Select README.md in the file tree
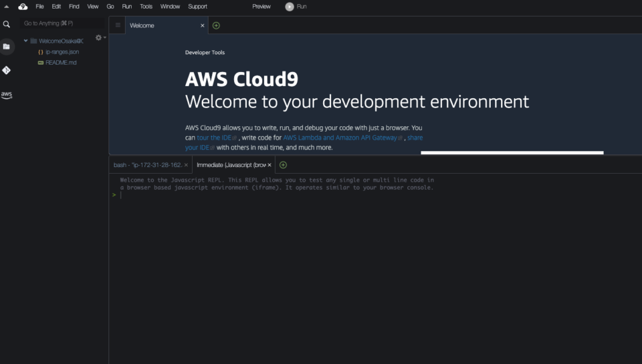This screenshot has width=642, height=364. [x=61, y=63]
